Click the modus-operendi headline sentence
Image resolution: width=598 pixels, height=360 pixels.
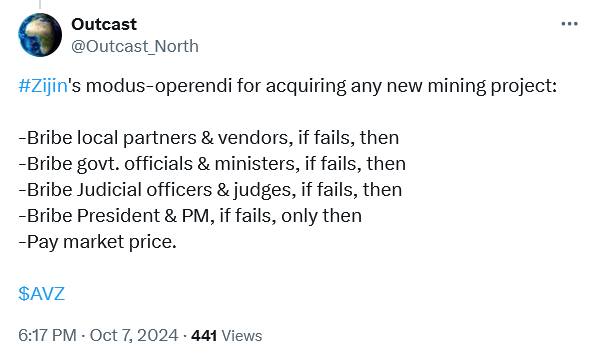288,86
